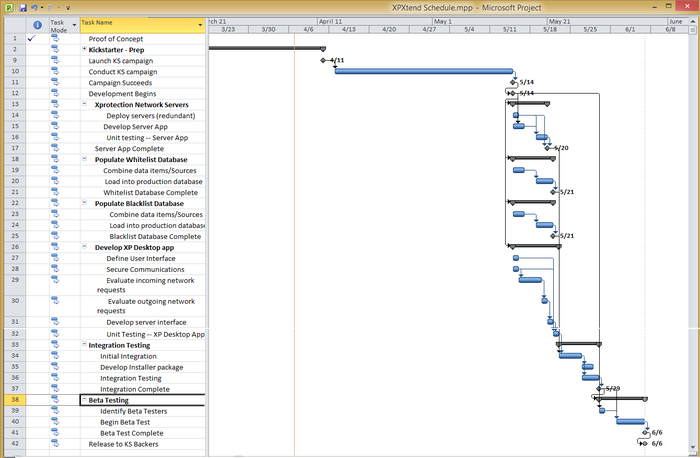Image resolution: width=700 pixels, height=458 pixels.
Task: Open the Undo history dropdown arrow
Action: [42, 8]
